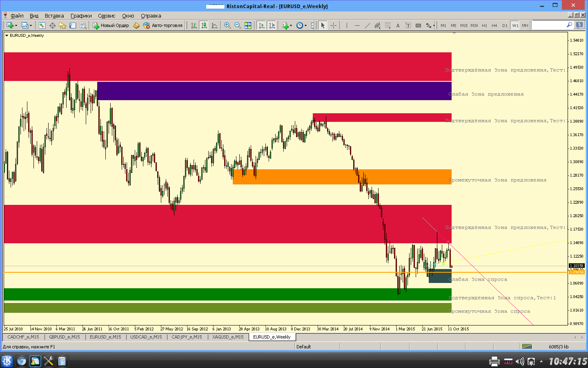
Task: Expand the new chart dropdown arrow
Action: click(x=16, y=26)
